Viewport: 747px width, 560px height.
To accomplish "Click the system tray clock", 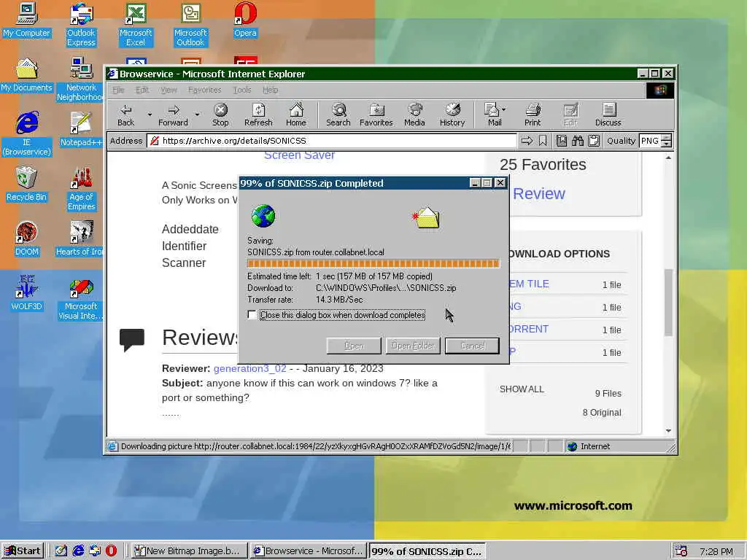I will tap(716, 551).
